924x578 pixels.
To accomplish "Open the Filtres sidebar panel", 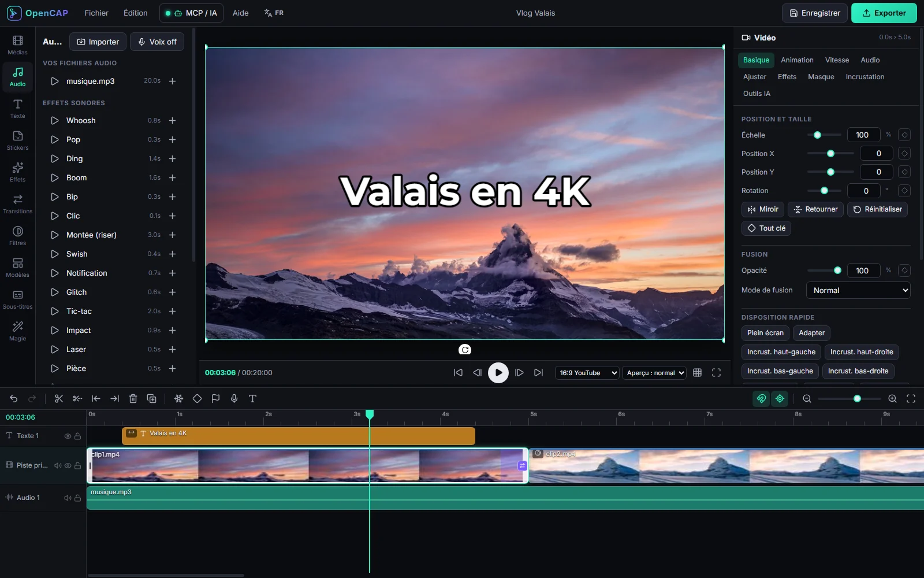I will (17, 236).
